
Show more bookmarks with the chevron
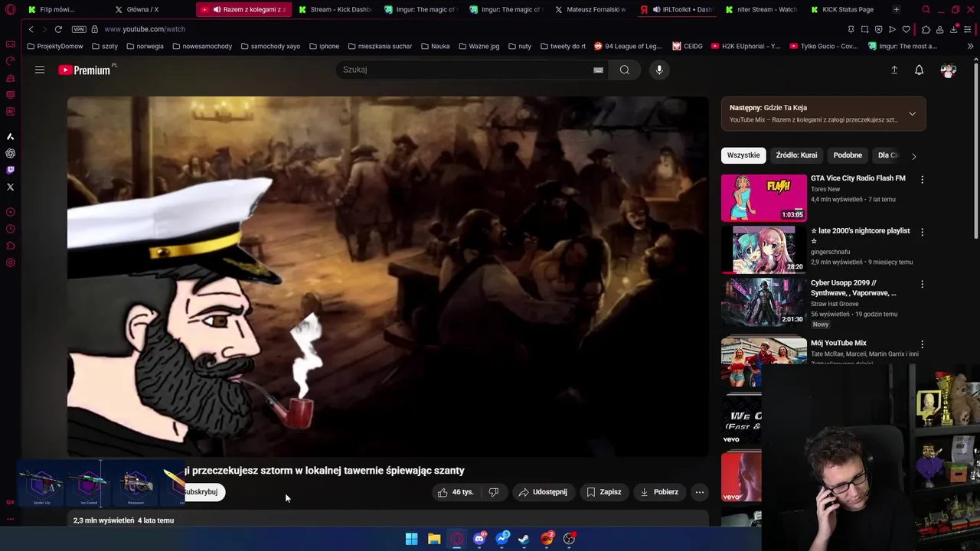pos(970,46)
